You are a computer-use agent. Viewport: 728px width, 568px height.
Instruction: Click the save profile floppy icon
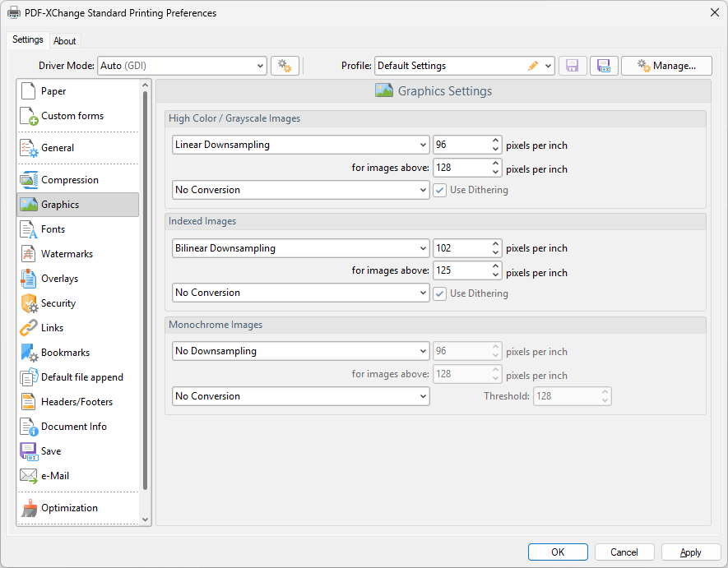pyautogui.click(x=573, y=66)
